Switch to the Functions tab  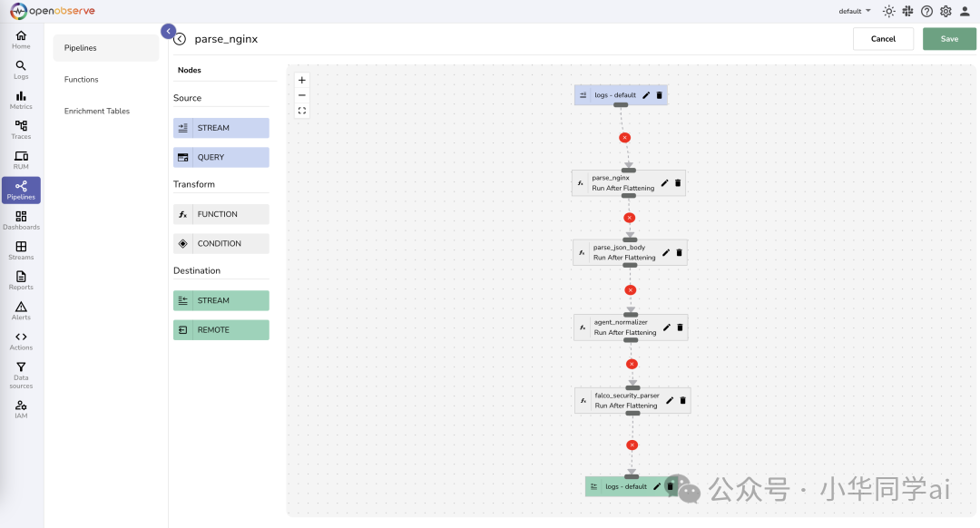[x=82, y=80]
